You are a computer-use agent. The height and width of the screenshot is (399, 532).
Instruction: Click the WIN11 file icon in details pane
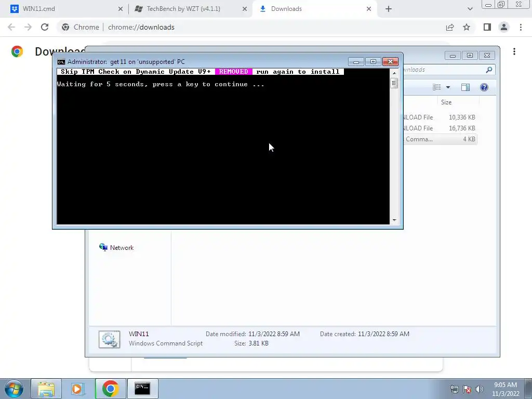109,339
